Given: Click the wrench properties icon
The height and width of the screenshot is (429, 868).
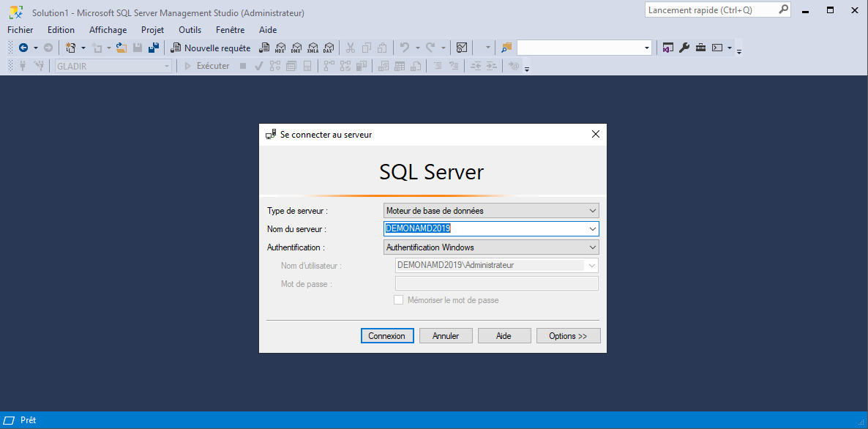Looking at the screenshot, I should click(684, 48).
